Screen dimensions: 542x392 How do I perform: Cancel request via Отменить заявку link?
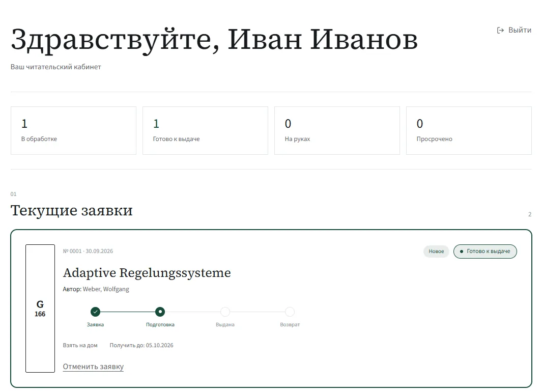(93, 367)
